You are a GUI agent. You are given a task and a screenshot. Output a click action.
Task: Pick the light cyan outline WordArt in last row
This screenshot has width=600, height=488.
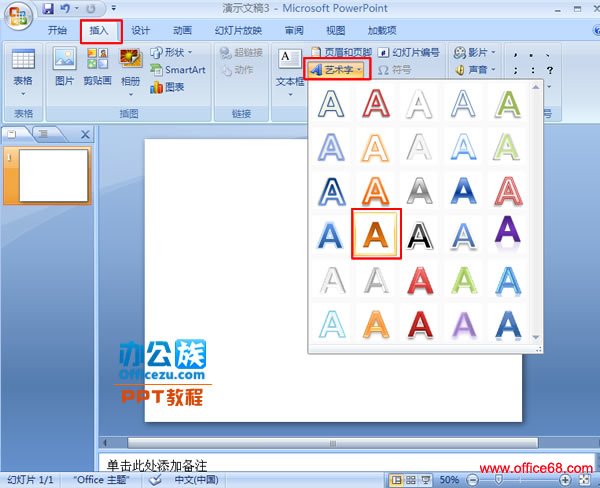(331, 325)
